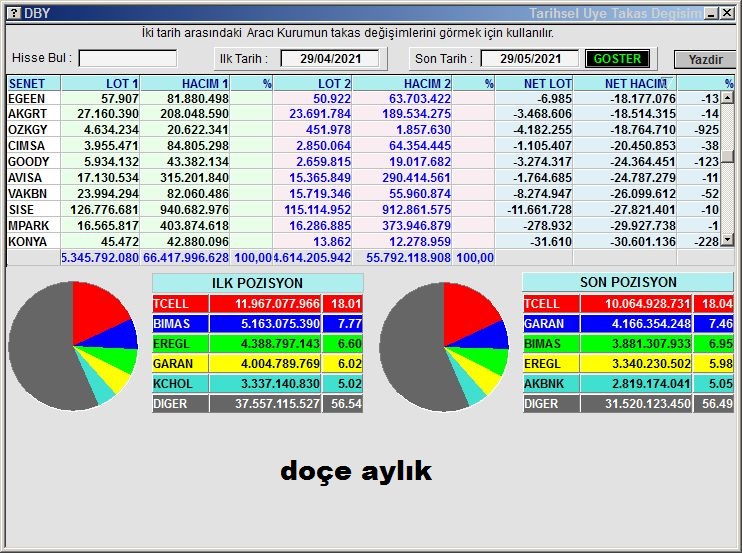Click TCELL in SON POZISYON legend

tap(551, 304)
